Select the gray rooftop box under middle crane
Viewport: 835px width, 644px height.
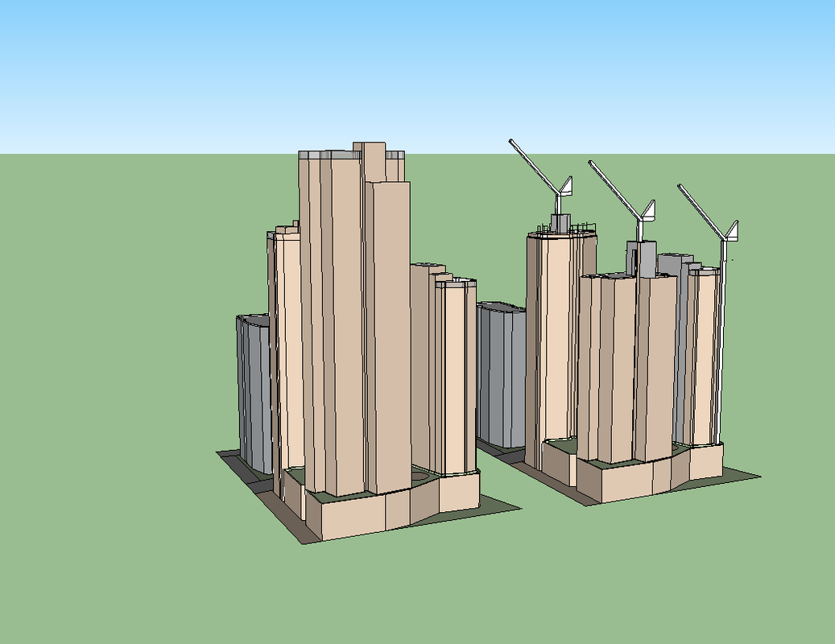pos(642,258)
